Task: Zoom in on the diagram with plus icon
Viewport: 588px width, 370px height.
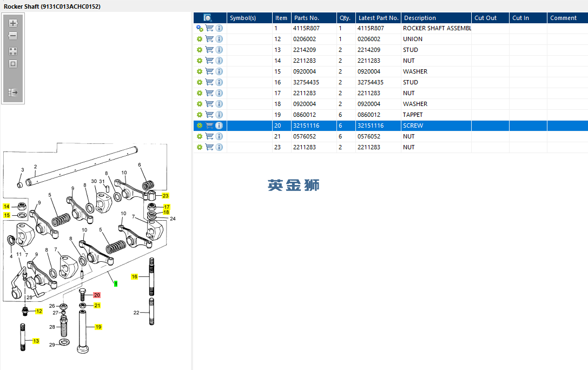Action: 13,23
